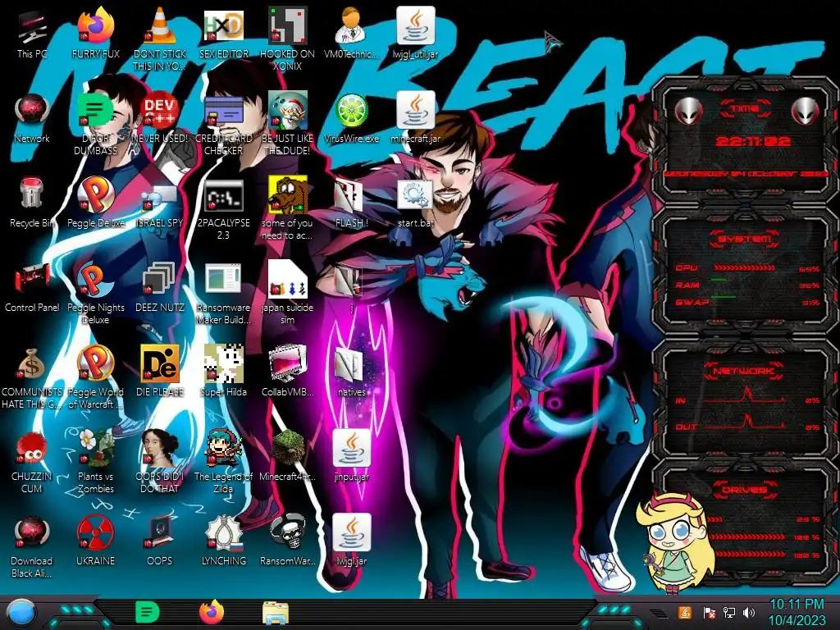The height and width of the screenshot is (630, 840).
Task: Select the FURRY FUX Firefox shortcut
Action: pyautogui.click(x=96, y=27)
